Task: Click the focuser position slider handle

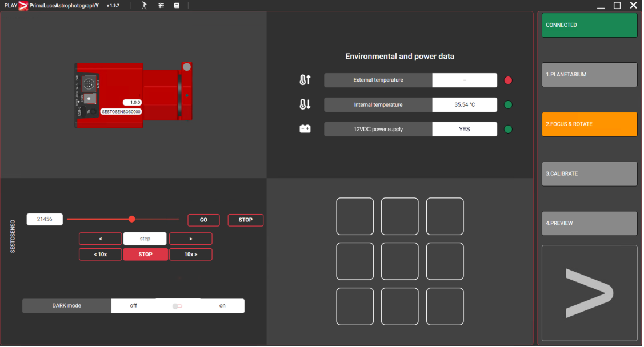Action: coord(132,219)
